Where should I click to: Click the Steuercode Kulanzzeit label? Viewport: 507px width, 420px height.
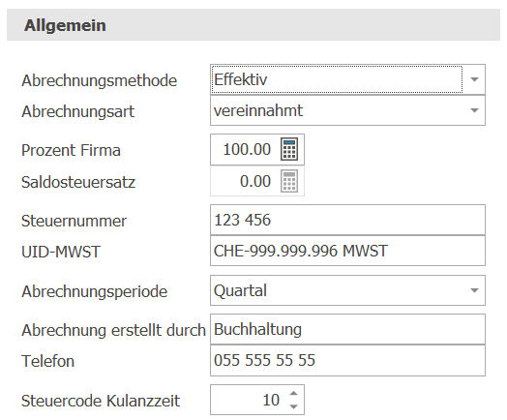coord(101,401)
